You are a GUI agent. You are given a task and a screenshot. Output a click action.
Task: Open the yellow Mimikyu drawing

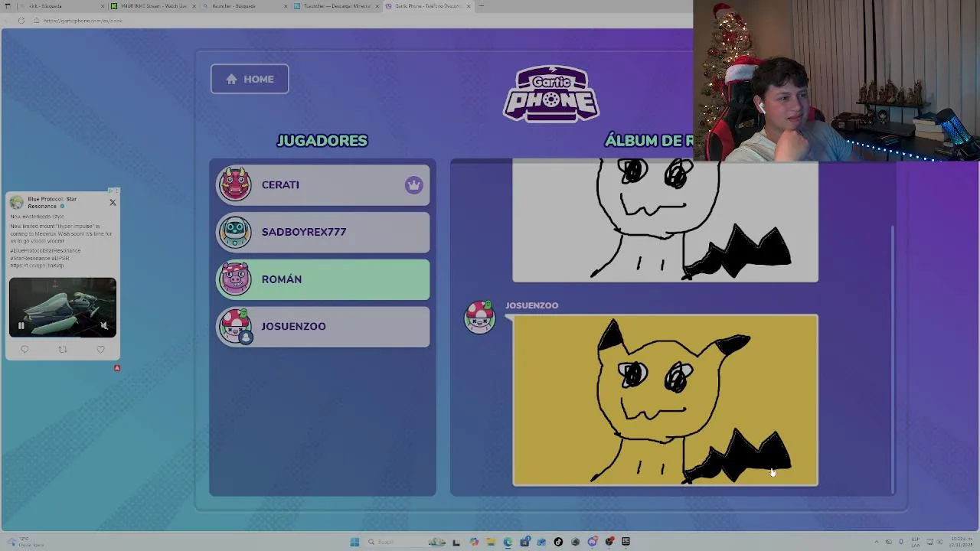[665, 400]
